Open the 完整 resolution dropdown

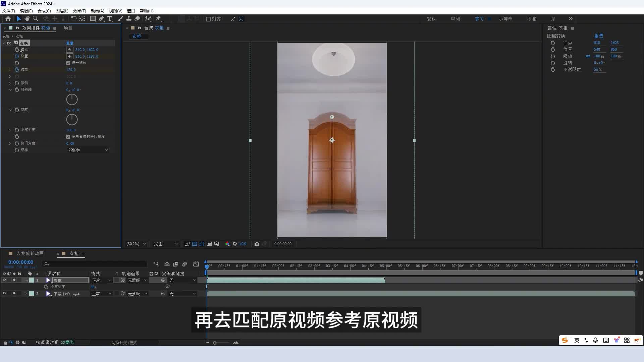coord(166,244)
